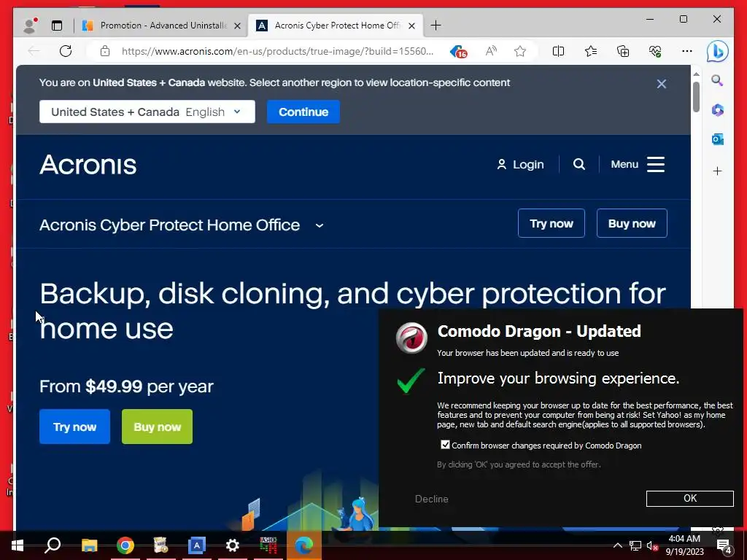The height and width of the screenshot is (560, 747).
Task: Close the Promotion - Advanced Uninstaller tab
Action: click(x=237, y=26)
